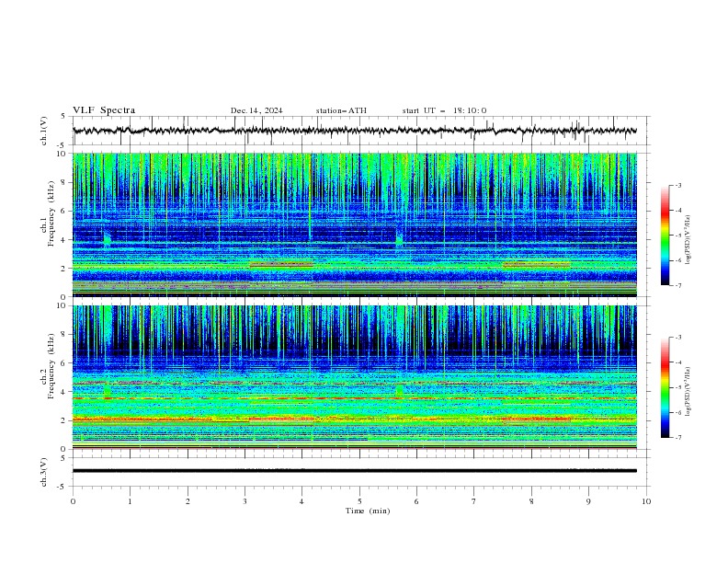The height and width of the screenshot is (563, 728).
Task: Click the time axis tick label "9"
Action: tap(588, 501)
